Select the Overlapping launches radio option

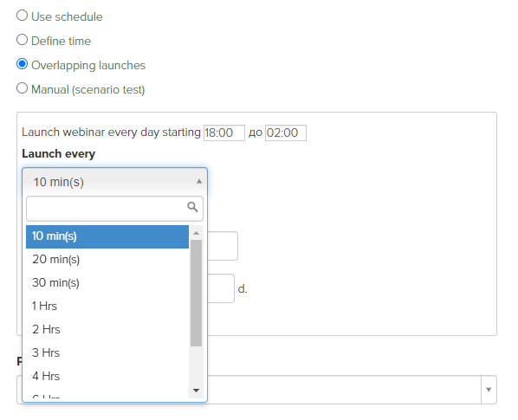click(x=23, y=64)
